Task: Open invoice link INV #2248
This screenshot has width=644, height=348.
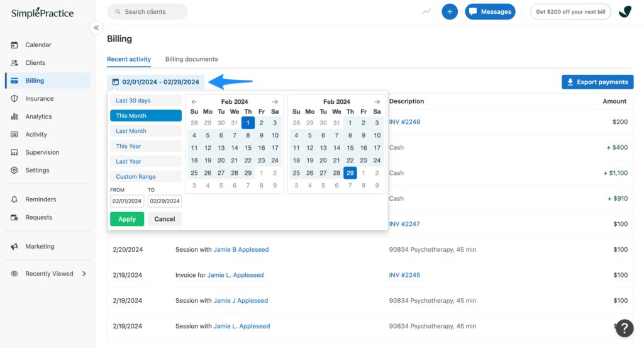Action: (404, 122)
